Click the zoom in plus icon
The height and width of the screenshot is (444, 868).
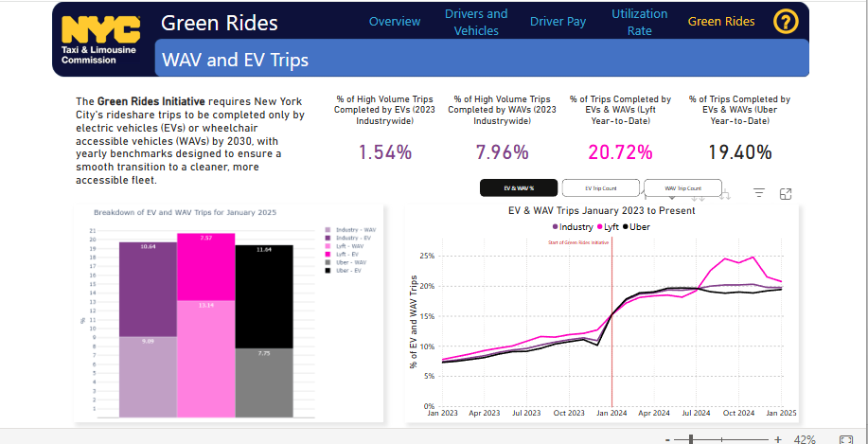coord(778,439)
